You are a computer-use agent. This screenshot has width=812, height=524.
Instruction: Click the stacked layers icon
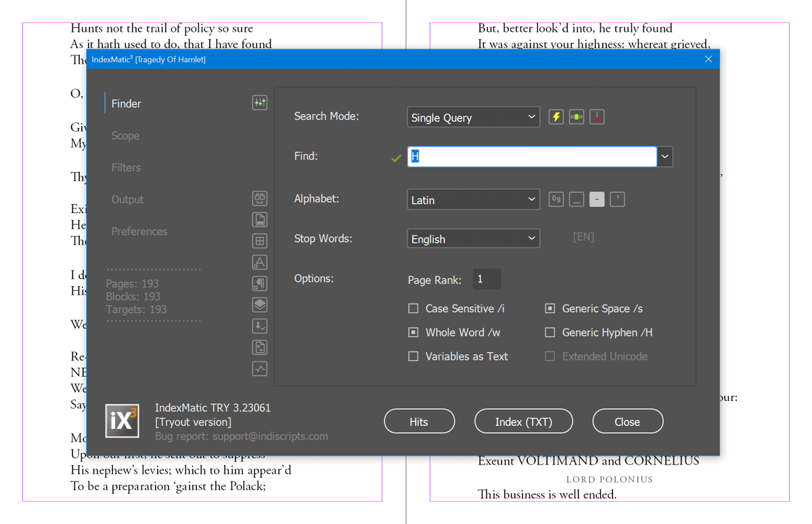(260, 305)
